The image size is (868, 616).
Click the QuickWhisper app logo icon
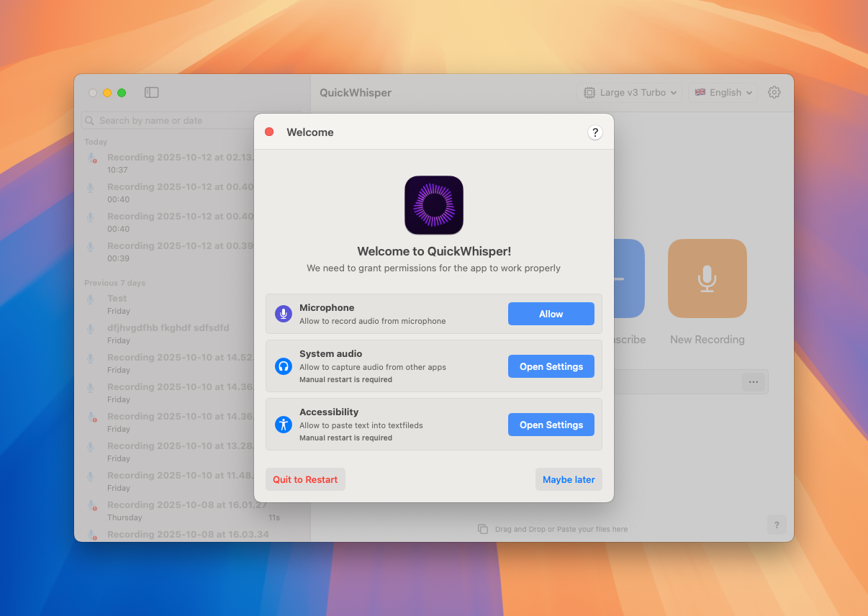pos(433,205)
